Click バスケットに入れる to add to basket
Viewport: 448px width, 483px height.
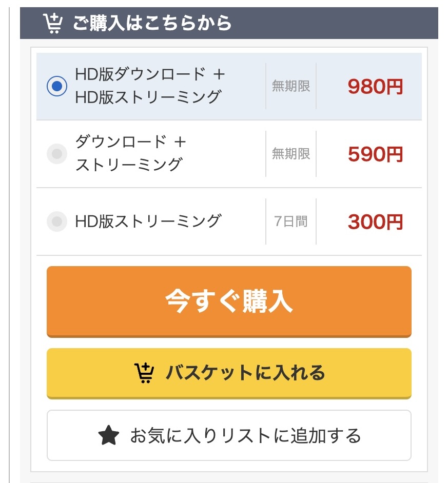click(229, 373)
